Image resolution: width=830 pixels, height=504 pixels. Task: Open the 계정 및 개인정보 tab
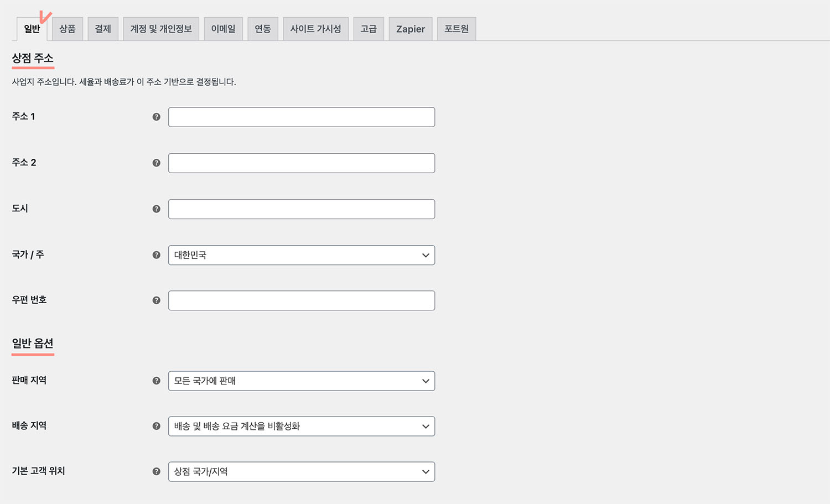point(161,29)
